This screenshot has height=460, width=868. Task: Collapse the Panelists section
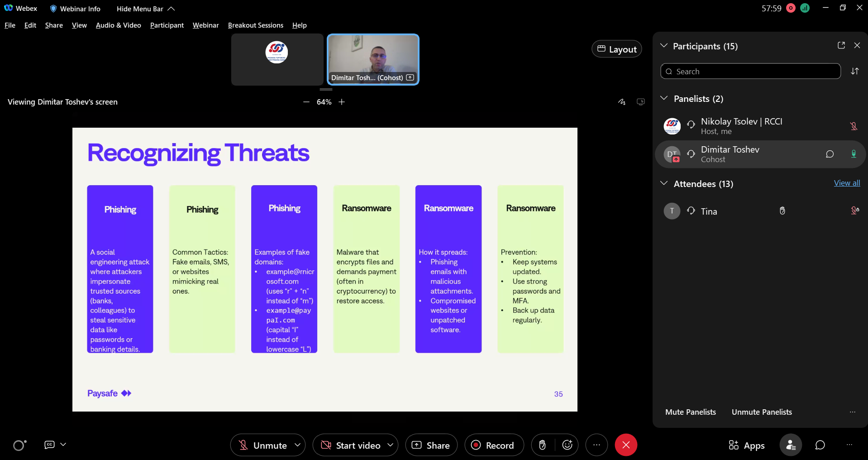(664, 98)
